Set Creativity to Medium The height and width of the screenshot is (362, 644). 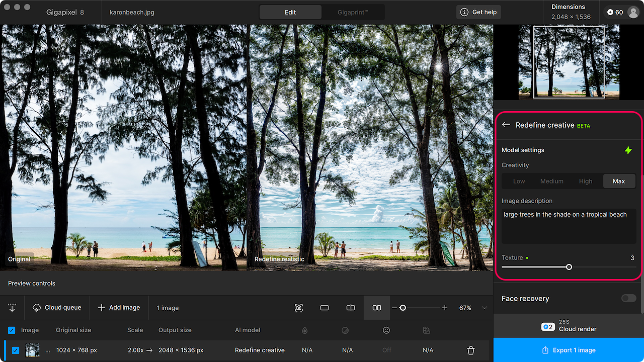pos(552,181)
